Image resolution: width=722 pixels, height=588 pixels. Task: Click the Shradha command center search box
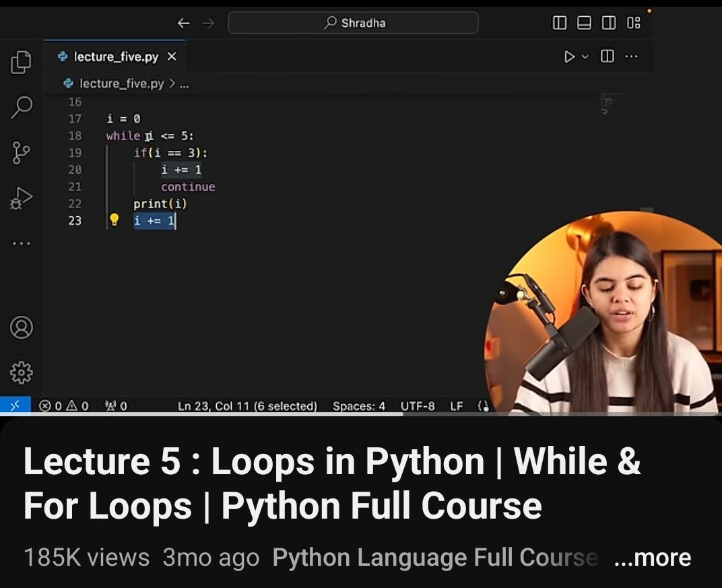[353, 22]
